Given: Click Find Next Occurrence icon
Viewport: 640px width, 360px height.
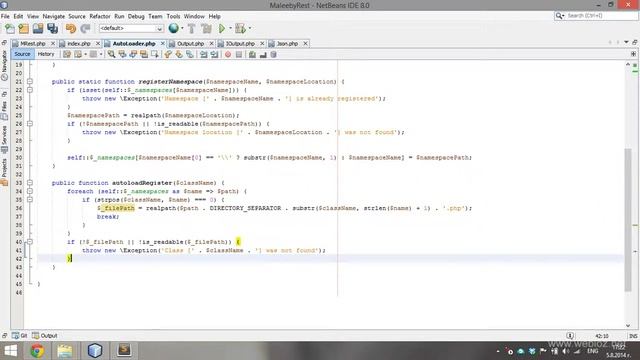Looking at the screenshot, I should point(133,54).
